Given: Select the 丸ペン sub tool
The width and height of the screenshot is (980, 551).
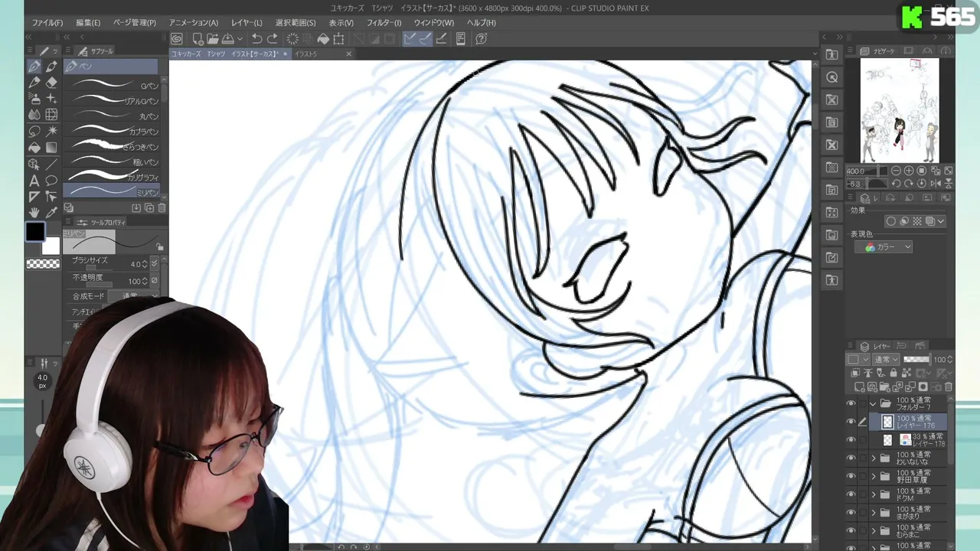Looking at the screenshot, I should (x=112, y=116).
